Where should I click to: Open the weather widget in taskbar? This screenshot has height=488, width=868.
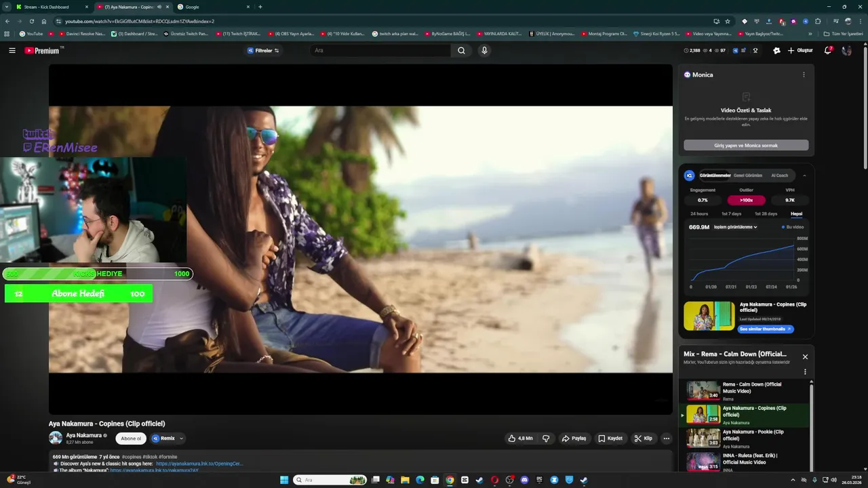click(x=19, y=480)
